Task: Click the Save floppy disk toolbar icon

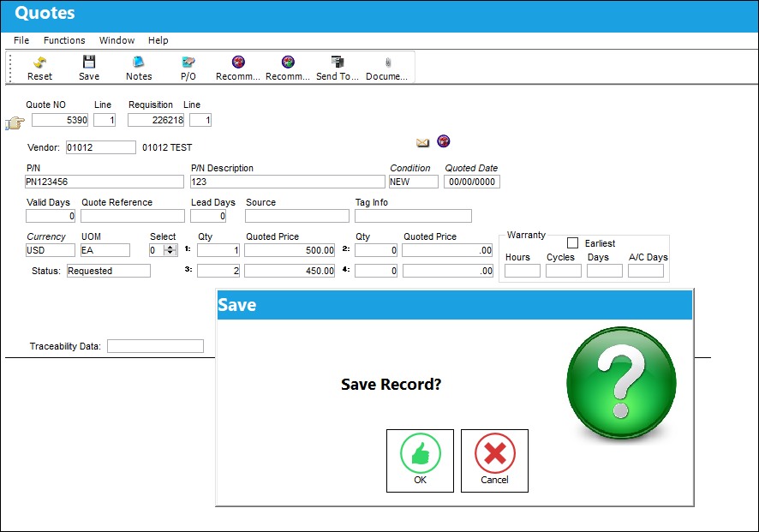Action: (89, 62)
